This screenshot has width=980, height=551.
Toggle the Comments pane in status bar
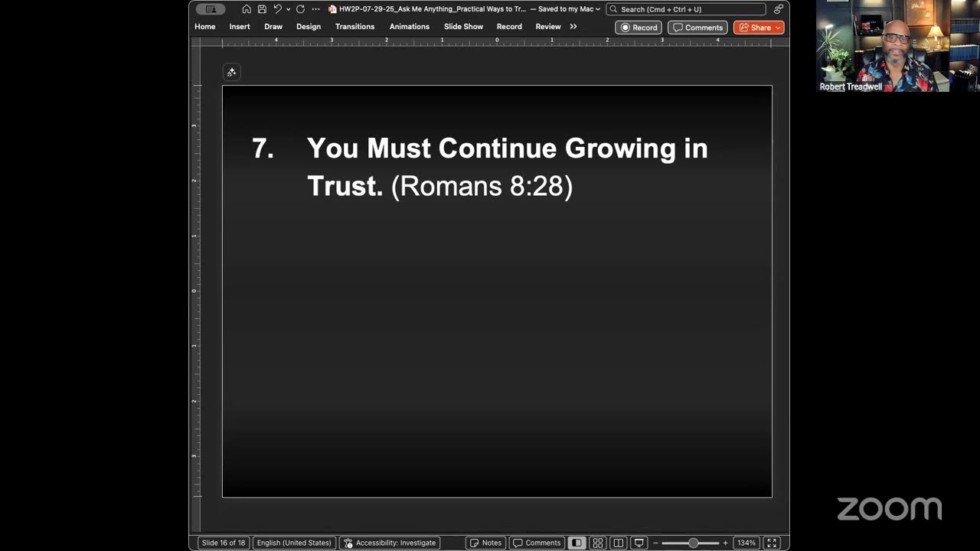click(x=537, y=543)
